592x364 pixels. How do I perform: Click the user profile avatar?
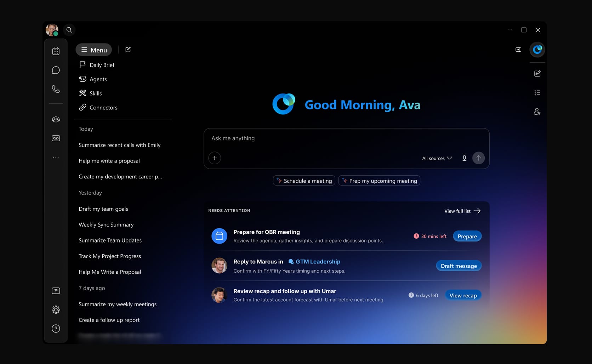(x=52, y=30)
